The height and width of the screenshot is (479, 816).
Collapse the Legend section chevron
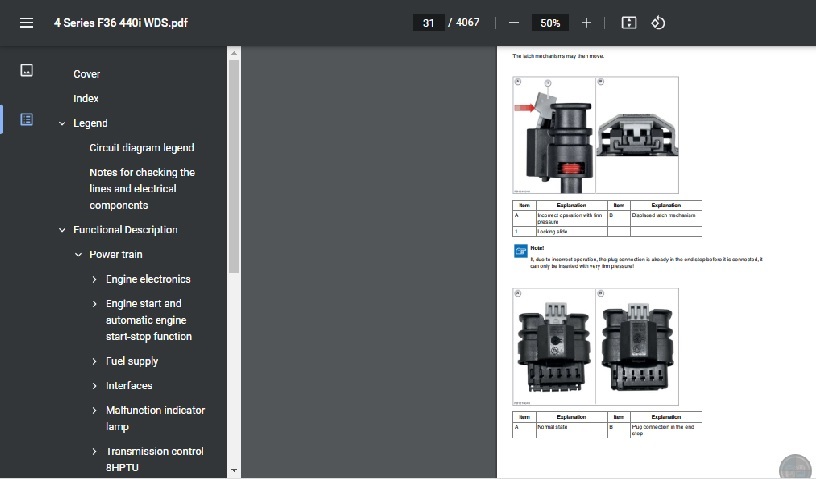[62, 124]
